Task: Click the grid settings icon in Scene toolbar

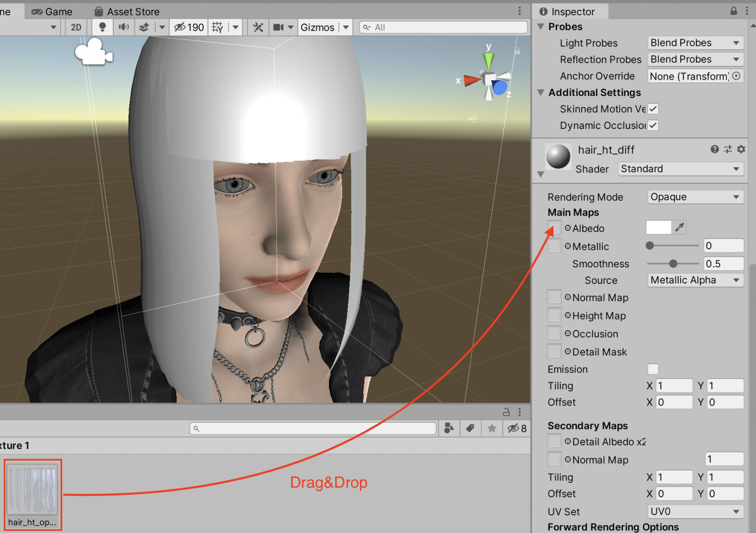Action: point(217,27)
